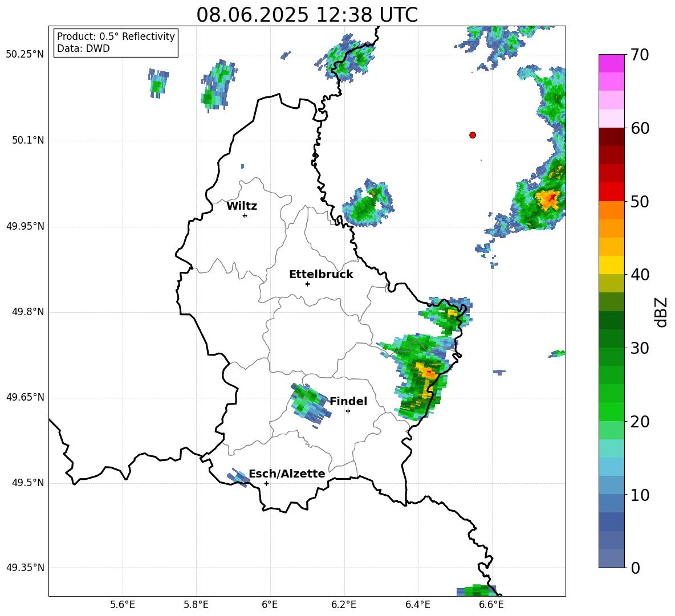The image size is (675, 616).
Task: Click the 0 tick on the colorbar
Action: click(x=635, y=568)
